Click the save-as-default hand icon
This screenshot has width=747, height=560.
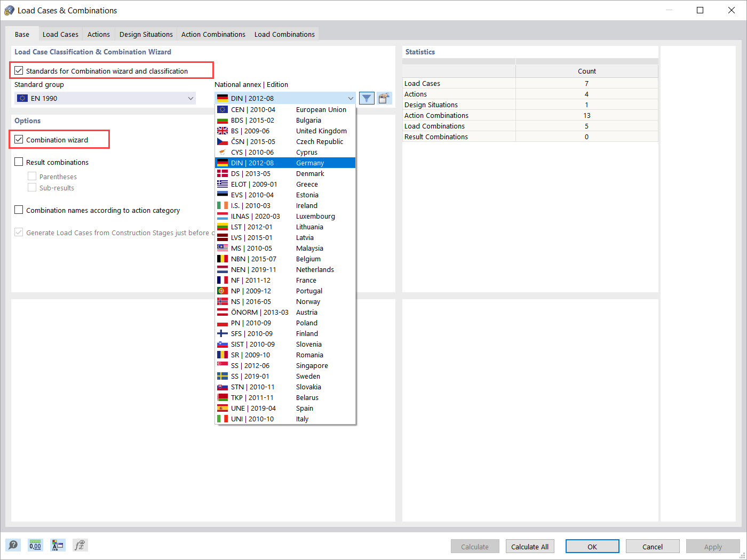[x=384, y=98]
